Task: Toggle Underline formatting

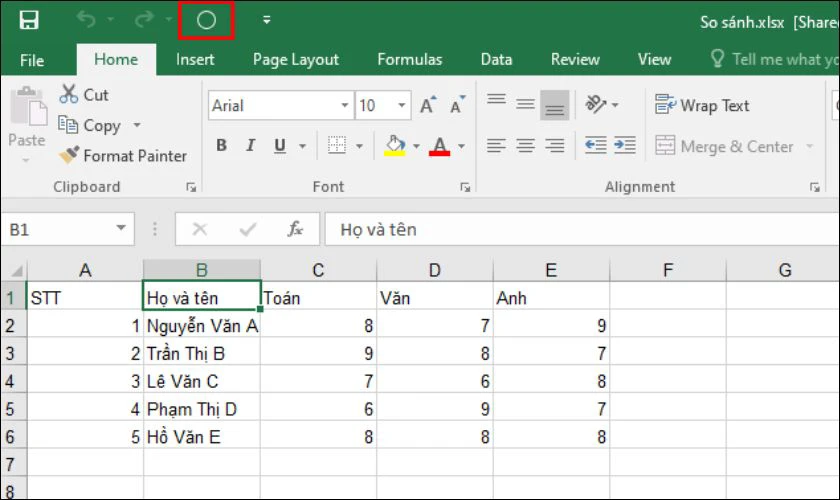Action: click(x=280, y=145)
